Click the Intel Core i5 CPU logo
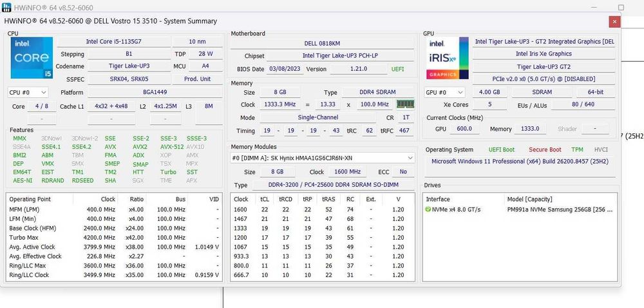Image resolution: width=644 pixels, height=308 pixels. tap(32, 58)
